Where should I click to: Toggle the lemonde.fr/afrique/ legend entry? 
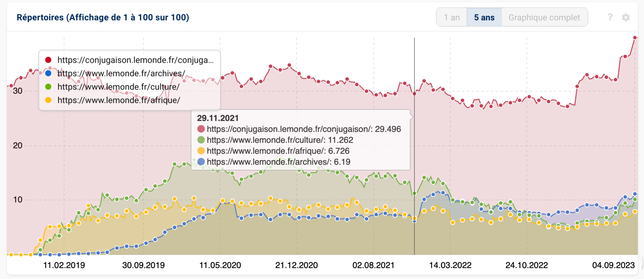tap(113, 100)
